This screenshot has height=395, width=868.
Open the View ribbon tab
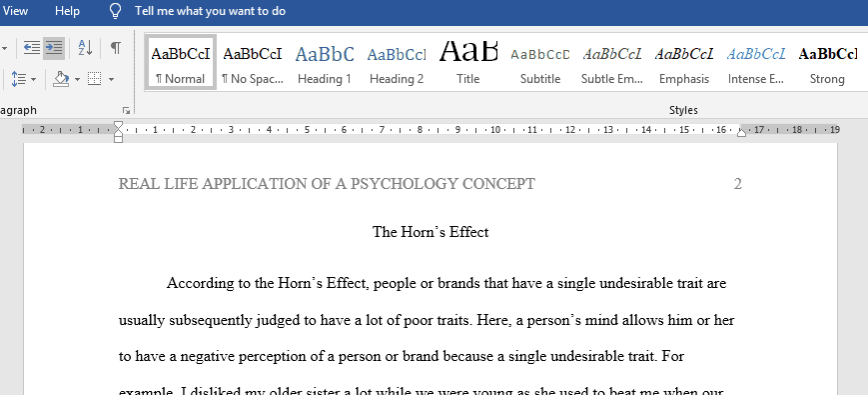pos(15,11)
